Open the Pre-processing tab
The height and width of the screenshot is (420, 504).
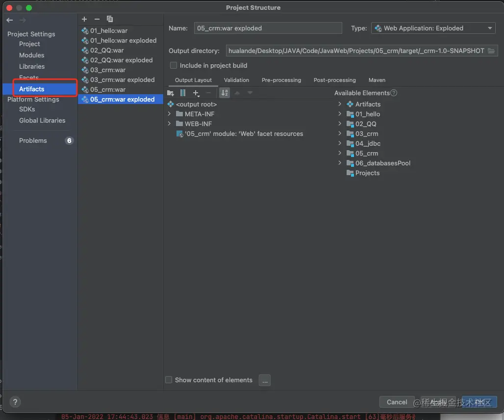[x=281, y=80]
